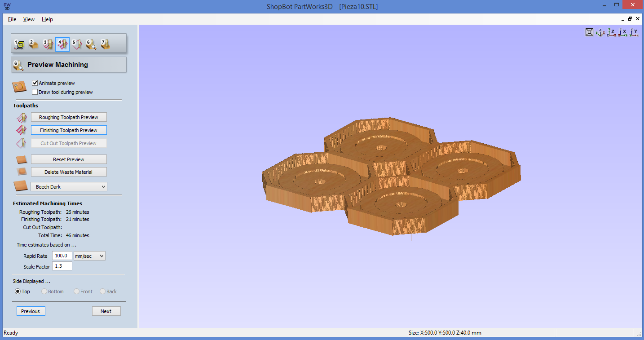Open the Help menu
The width and height of the screenshot is (644, 340).
coord(47,19)
